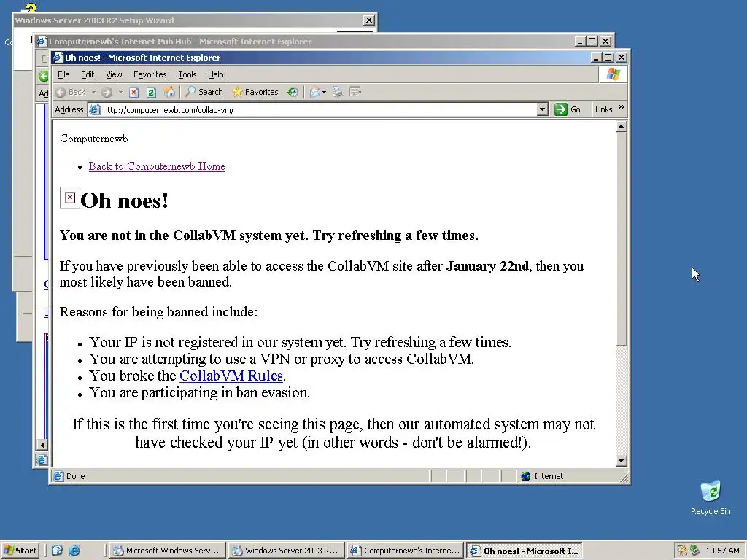Click the Computernewb page header text

click(94, 139)
